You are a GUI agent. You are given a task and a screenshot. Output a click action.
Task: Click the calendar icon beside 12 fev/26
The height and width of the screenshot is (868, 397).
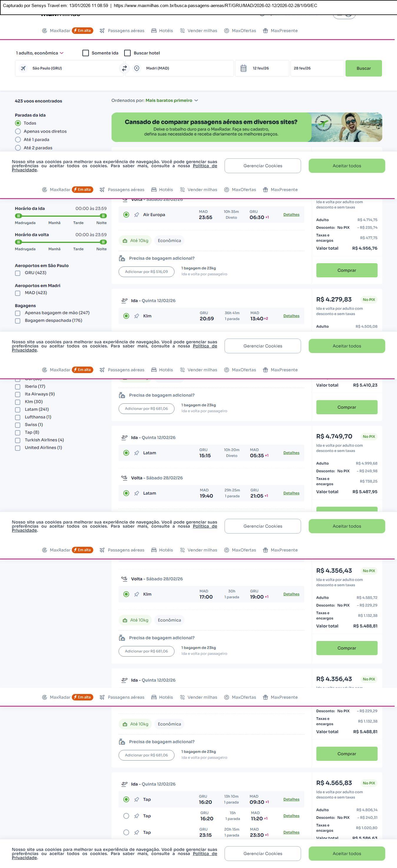[x=243, y=68]
